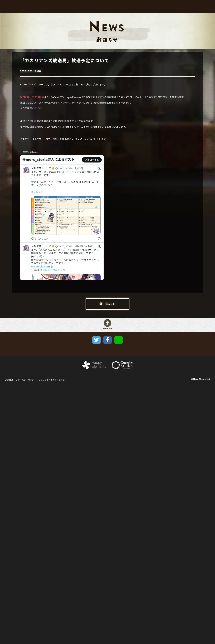The image size is (215, 644).
Task: Click the #メルスト hashtag in the second post
Action: [46, 270]
